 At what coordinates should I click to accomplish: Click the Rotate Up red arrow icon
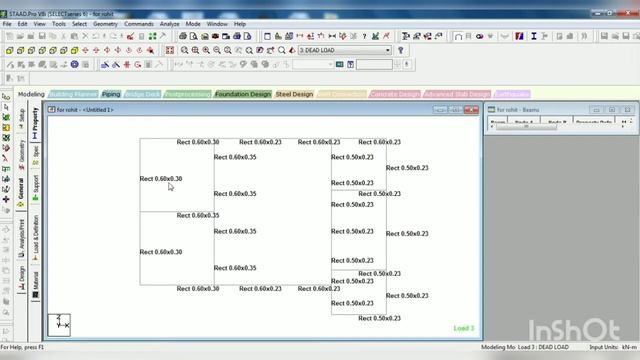pyautogui.click(x=85, y=51)
